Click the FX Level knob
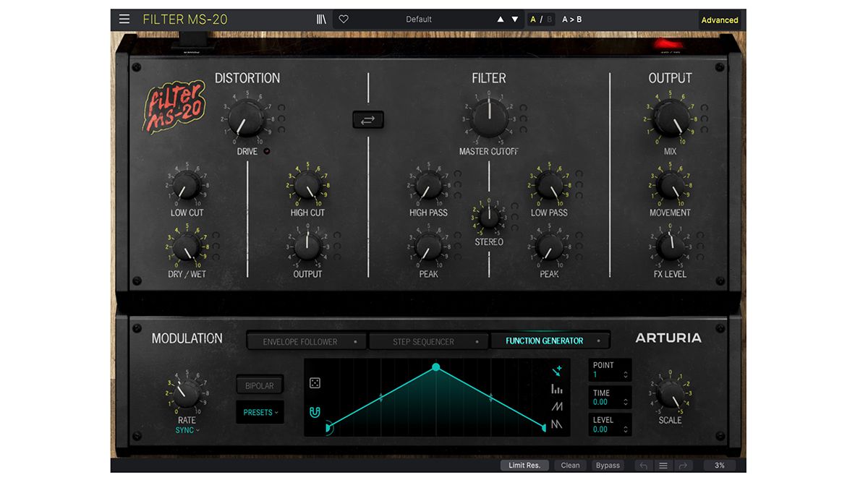This screenshot has height=488, width=868. [x=670, y=247]
